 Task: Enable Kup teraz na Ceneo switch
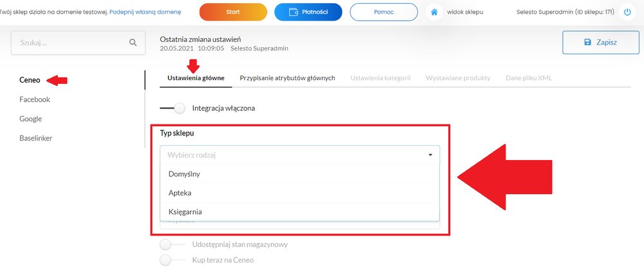click(x=172, y=261)
